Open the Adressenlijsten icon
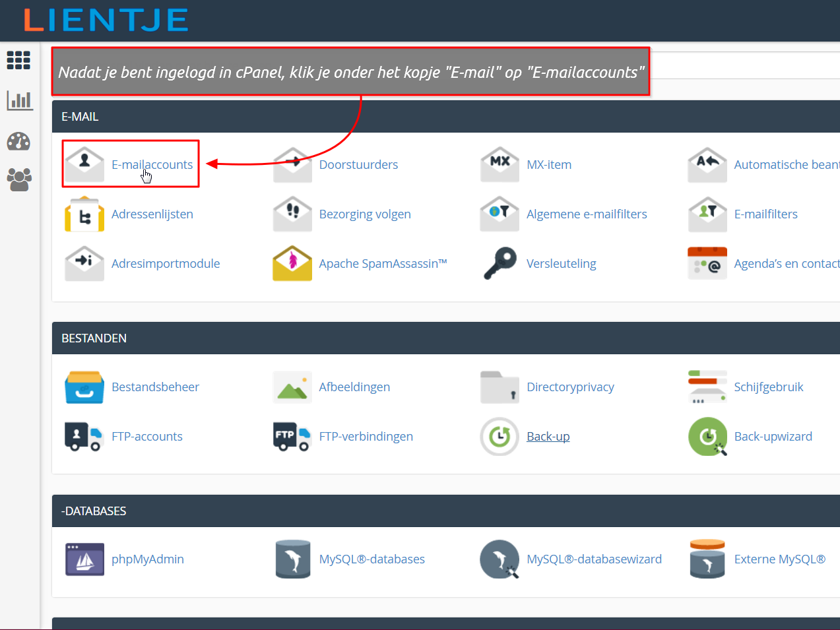The image size is (840, 630). [84, 214]
